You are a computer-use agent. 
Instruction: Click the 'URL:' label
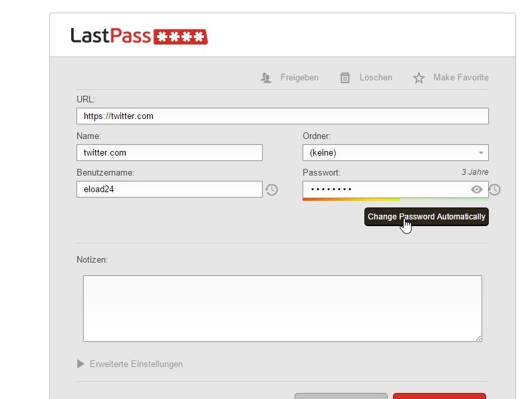(x=86, y=99)
